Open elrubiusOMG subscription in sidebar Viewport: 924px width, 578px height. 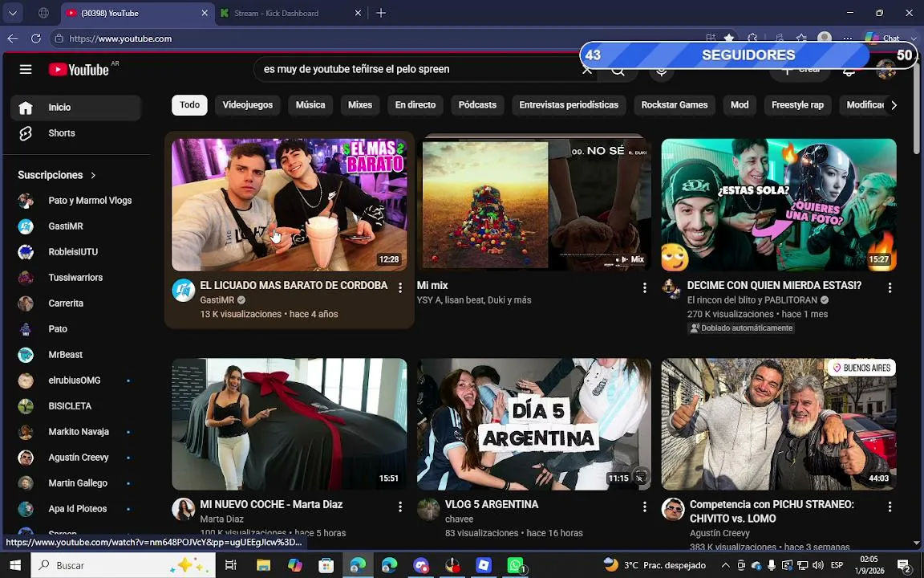click(75, 381)
